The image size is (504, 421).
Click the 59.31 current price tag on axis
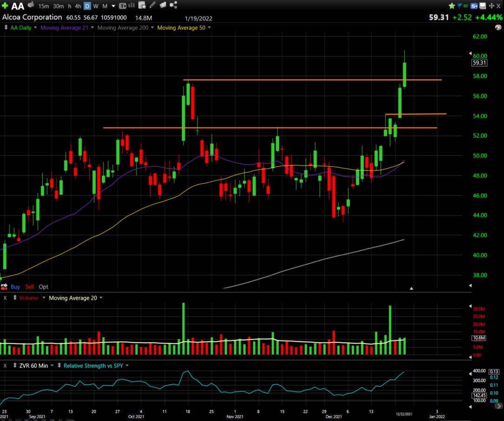pyautogui.click(x=479, y=63)
